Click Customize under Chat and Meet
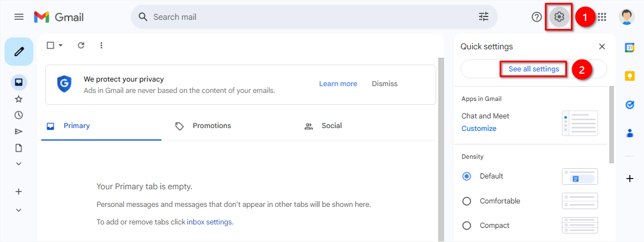This screenshot has width=644, height=242. coord(479,129)
